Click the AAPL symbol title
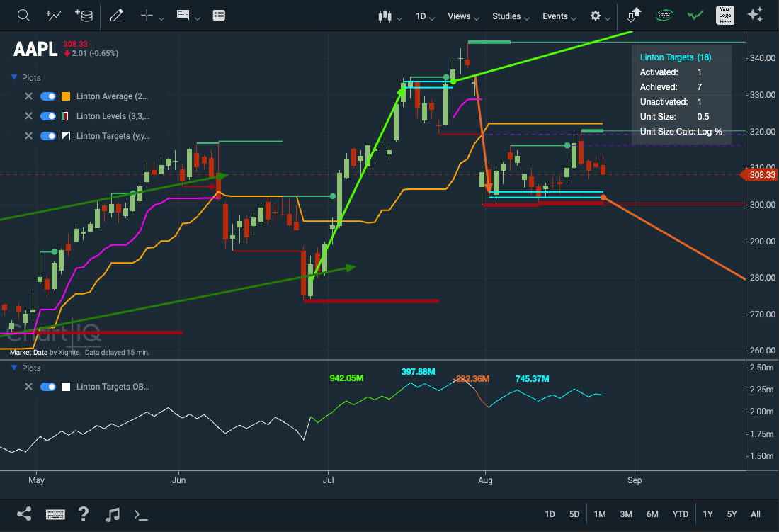 (x=35, y=49)
